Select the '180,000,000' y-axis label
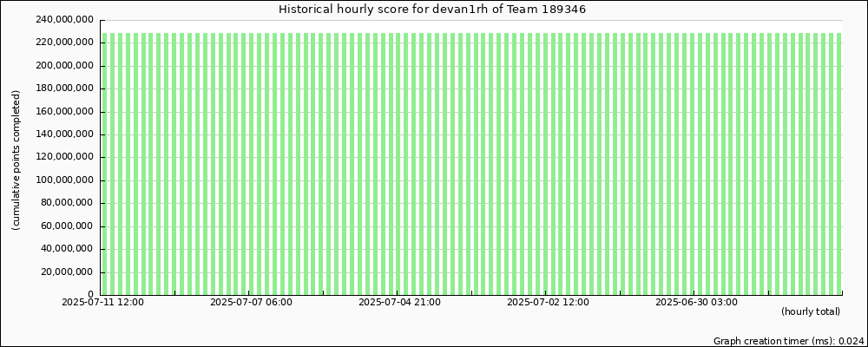The height and width of the screenshot is (347, 868). click(x=67, y=89)
